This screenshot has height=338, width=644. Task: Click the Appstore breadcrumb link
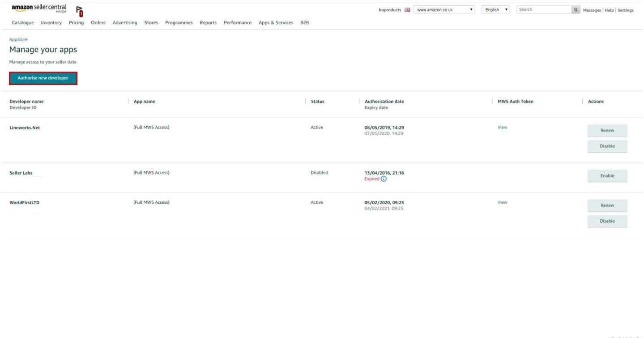click(18, 39)
